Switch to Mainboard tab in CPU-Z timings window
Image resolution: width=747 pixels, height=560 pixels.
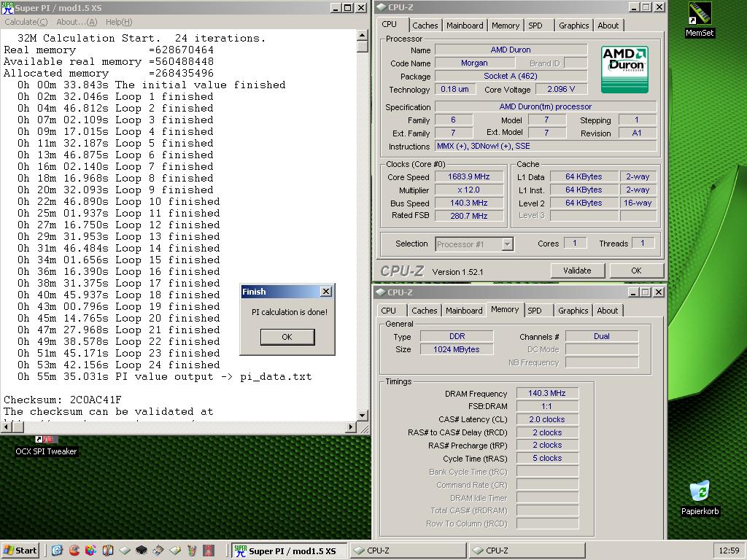tap(464, 311)
